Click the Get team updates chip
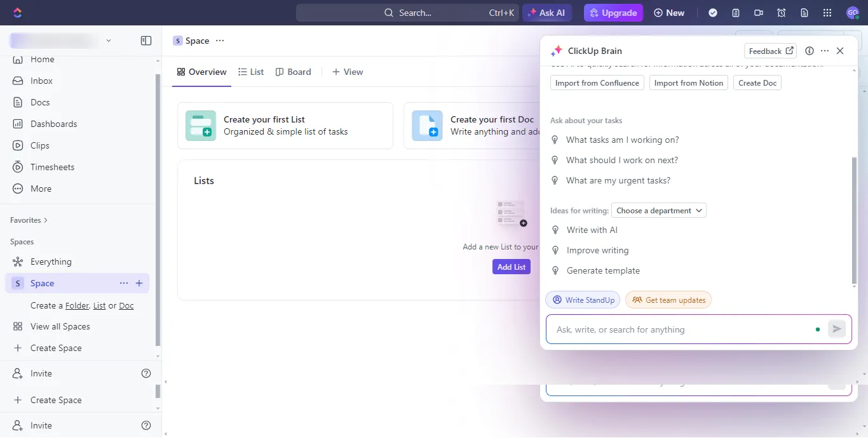 coord(668,300)
